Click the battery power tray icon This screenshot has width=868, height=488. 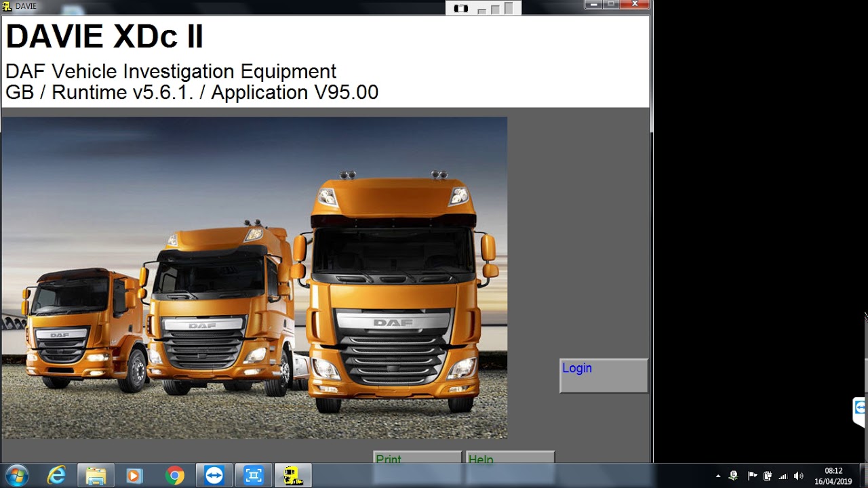768,476
